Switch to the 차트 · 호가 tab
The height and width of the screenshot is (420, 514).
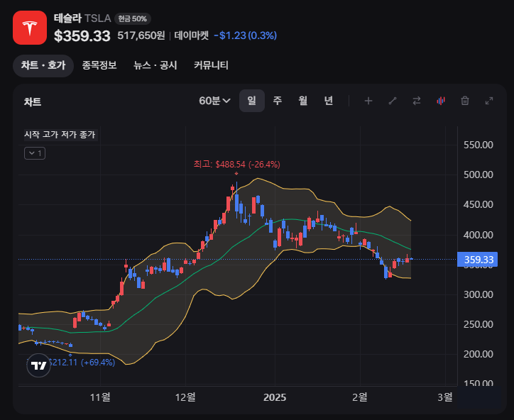pyautogui.click(x=43, y=65)
